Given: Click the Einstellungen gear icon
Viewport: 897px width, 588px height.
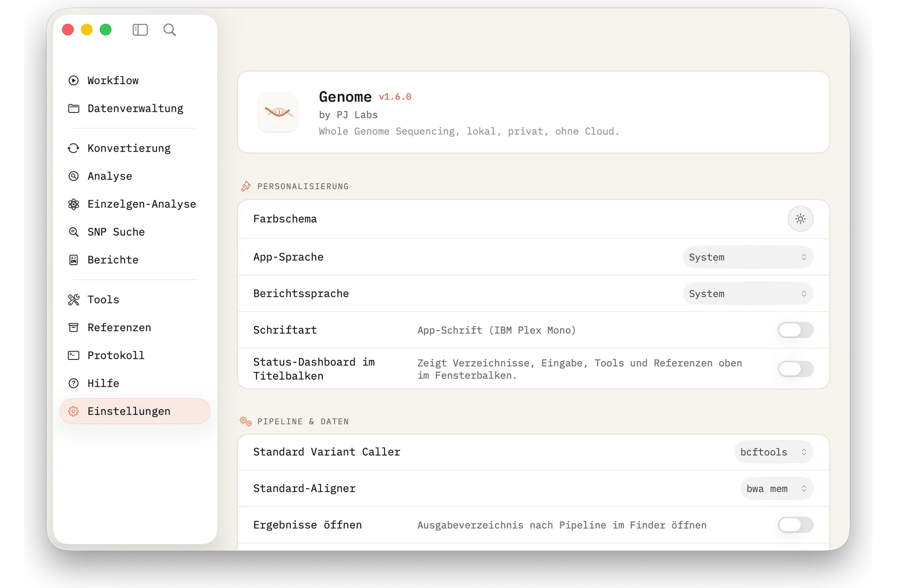Looking at the screenshot, I should point(73,411).
